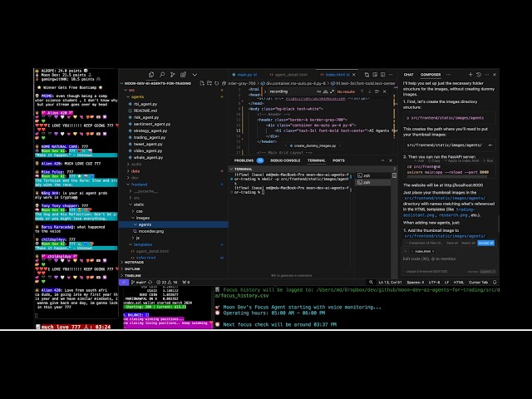Expand the replace toggle chevron in find widget

tap(265, 91)
